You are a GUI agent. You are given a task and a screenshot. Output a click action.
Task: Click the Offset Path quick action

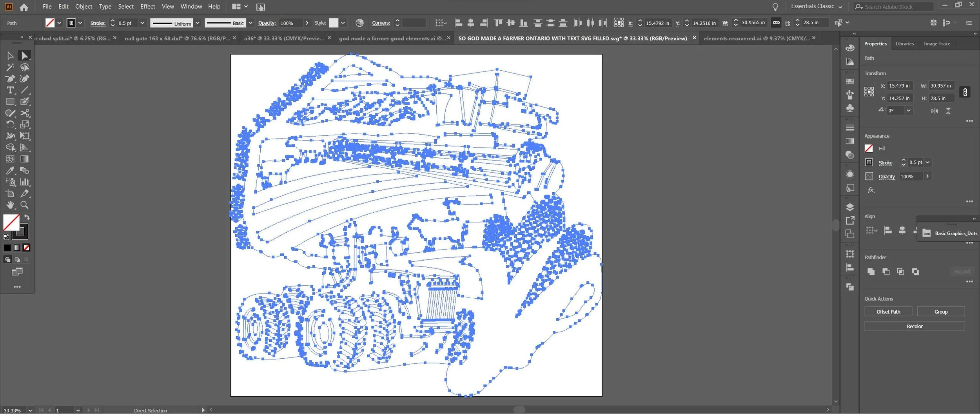tap(888, 312)
